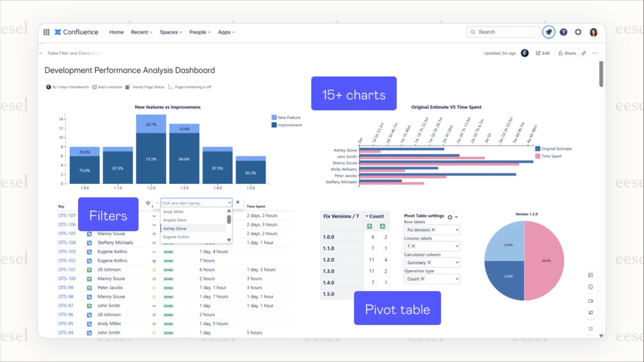
Task: Click the Time Spent legend swatch
Action: pyautogui.click(x=537, y=156)
